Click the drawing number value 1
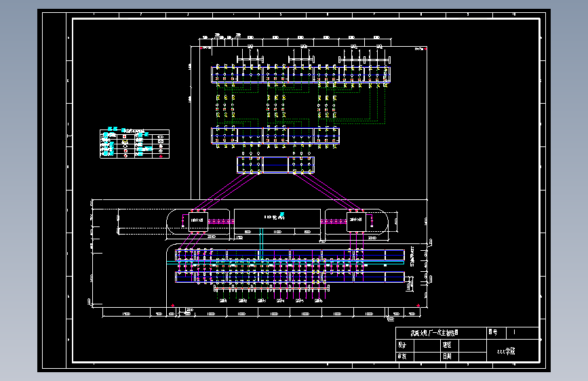588x381 pixels. click(x=514, y=332)
